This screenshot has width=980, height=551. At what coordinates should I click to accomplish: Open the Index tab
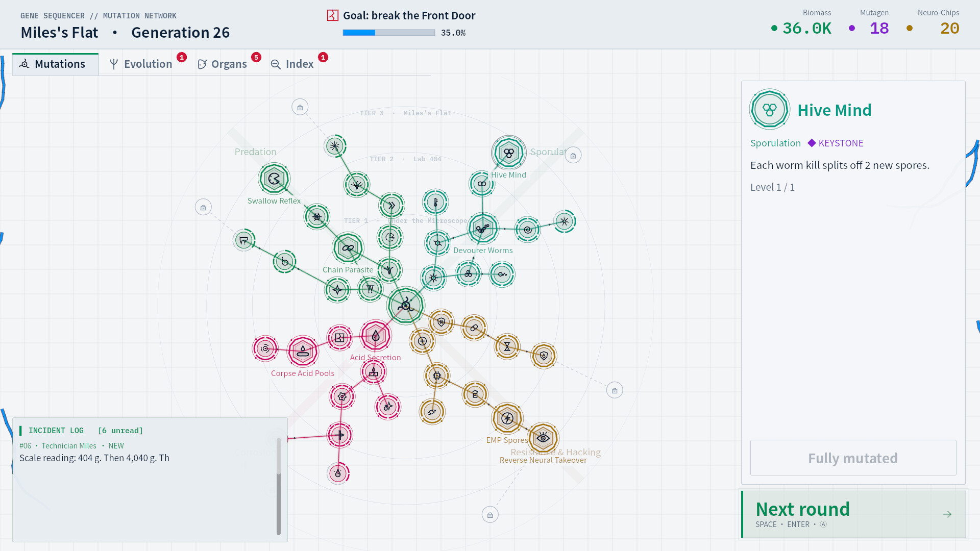tap(292, 64)
